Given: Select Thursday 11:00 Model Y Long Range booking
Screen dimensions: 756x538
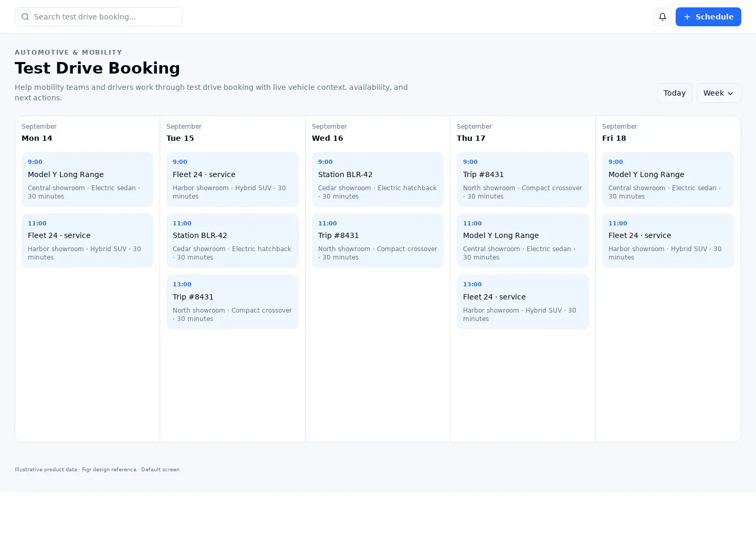Looking at the screenshot, I should coord(523,241).
